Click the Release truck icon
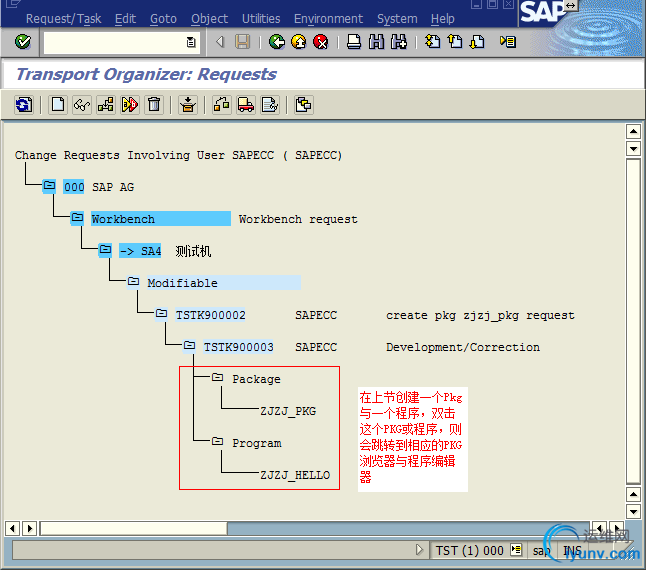Screen dimensions: 646x570 click(x=246, y=105)
